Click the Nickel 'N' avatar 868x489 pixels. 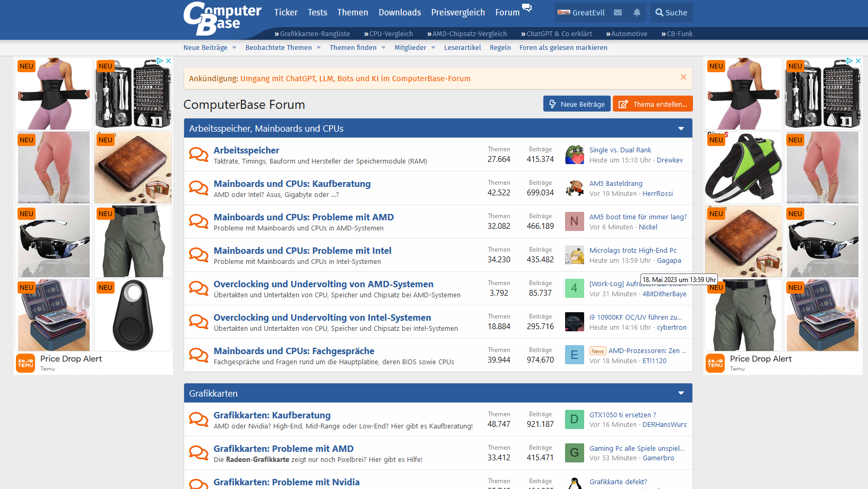click(574, 221)
